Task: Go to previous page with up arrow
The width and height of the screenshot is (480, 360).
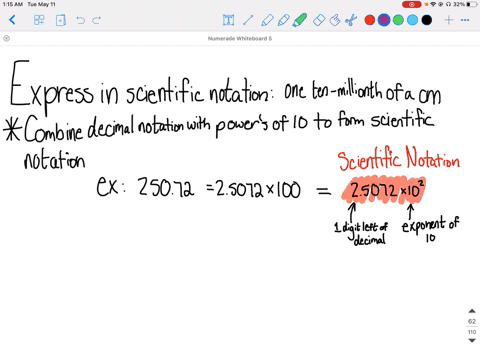Action: (x=472, y=311)
